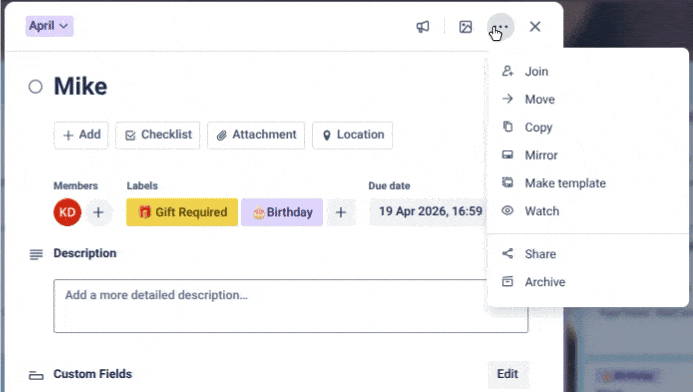Click the Gift Required label
693x392 pixels.
(182, 212)
